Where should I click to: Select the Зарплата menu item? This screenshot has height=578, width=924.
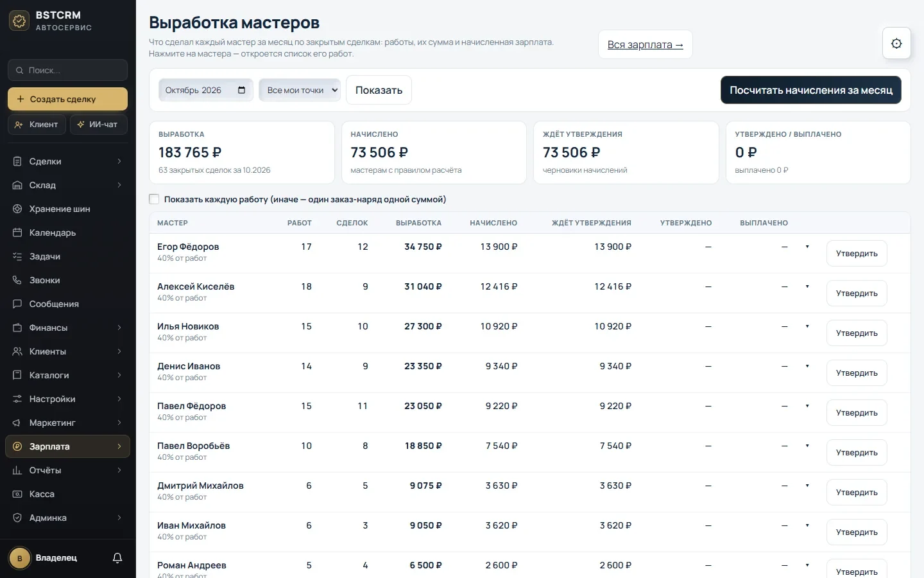click(67, 446)
